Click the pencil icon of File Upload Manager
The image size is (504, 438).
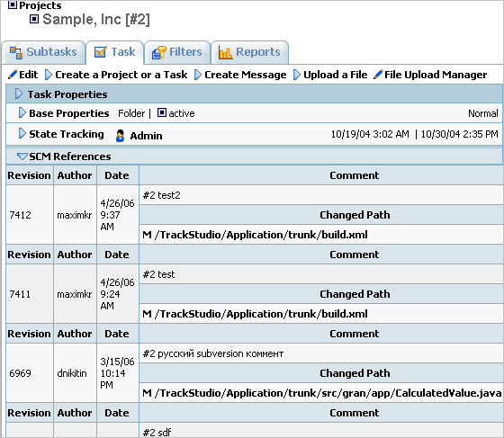378,75
